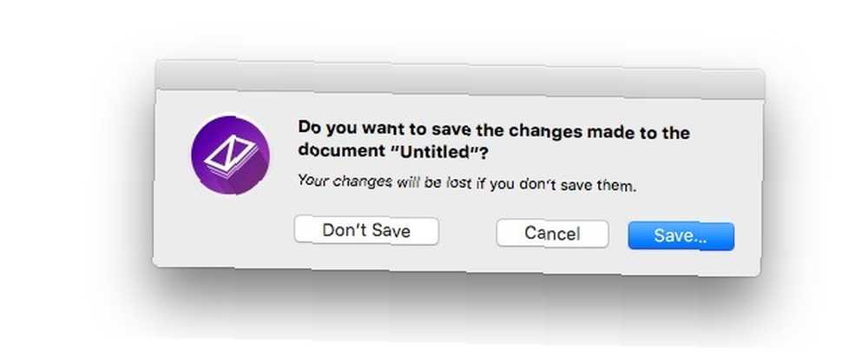Choose the blue Save... button
The image size is (868, 352).
coord(681,236)
